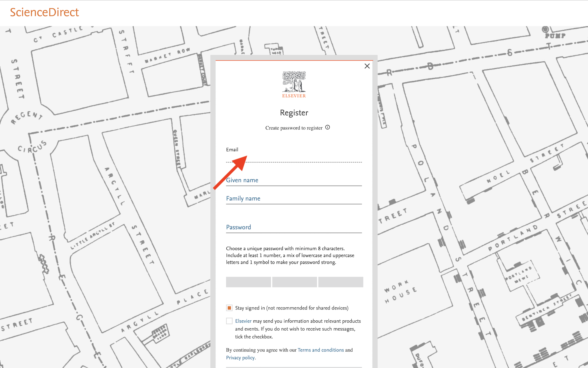Click info icon beside Create password text
This screenshot has height=368, width=588.
tap(328, 127)
